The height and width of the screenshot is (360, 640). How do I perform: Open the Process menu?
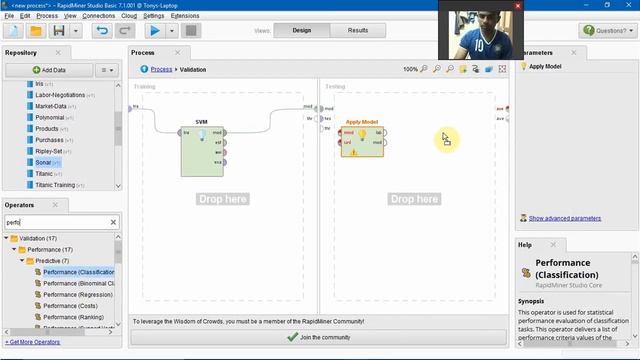[x=47, y=16]
